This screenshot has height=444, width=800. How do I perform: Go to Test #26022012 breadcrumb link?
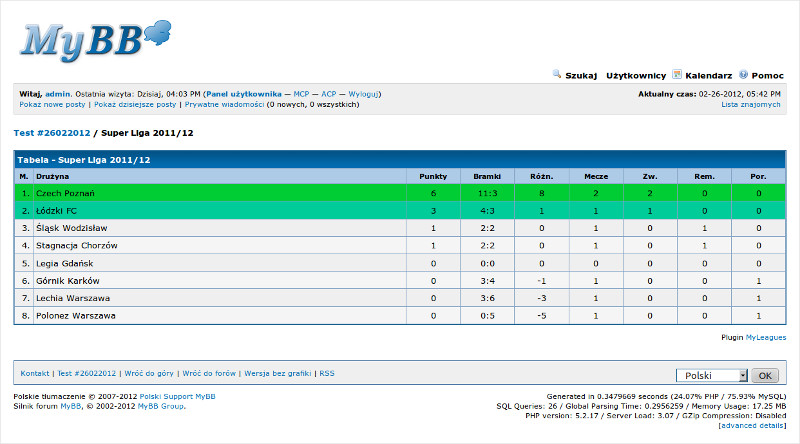(52, 133)
